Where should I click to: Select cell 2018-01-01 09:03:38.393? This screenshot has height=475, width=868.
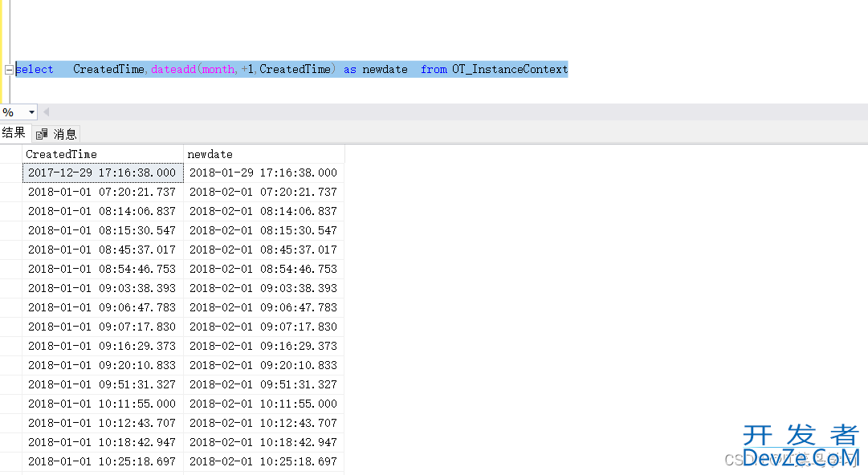tap(103, 289)
